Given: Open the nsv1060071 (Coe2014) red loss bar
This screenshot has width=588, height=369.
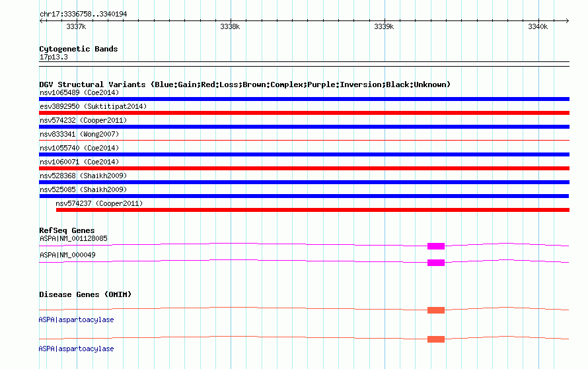Looking at the screenshot, I should tap(304, 168).
